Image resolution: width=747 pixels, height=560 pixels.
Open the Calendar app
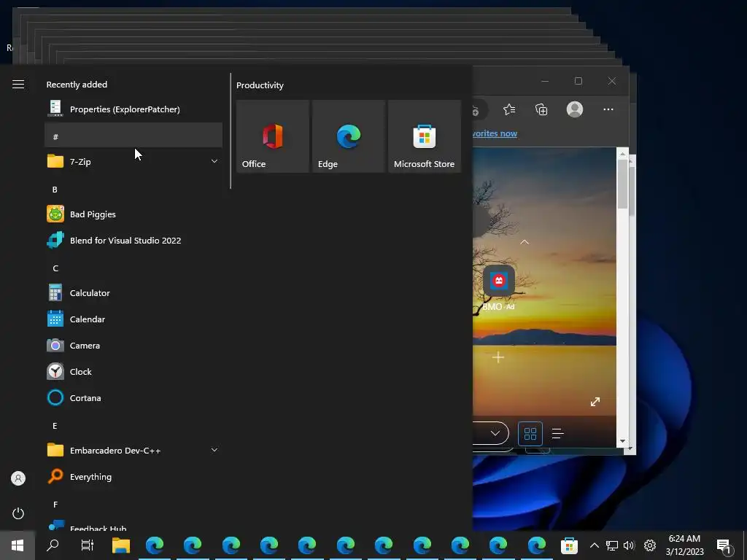[133, 319]
